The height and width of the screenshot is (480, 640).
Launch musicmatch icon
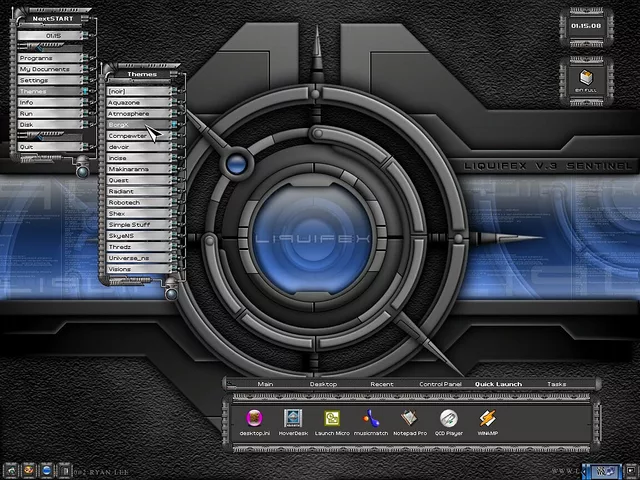pos(371,419)
